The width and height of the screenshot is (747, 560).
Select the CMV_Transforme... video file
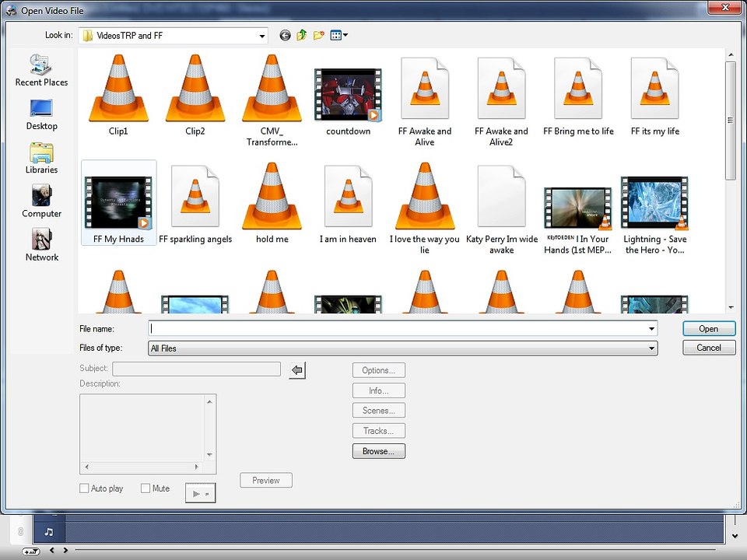tap(272, 100)
